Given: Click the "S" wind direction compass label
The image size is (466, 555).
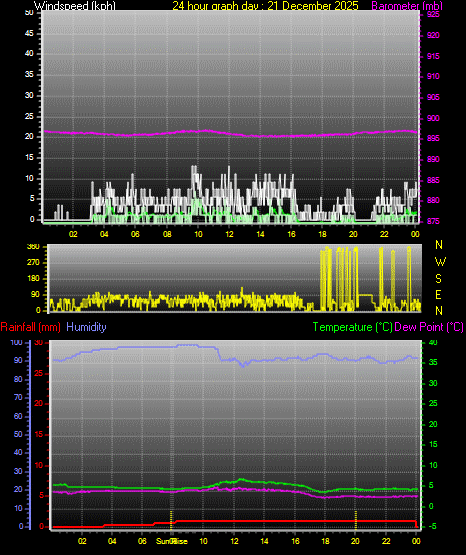Looking at the screenshot, I should click(x=438, y=279).
